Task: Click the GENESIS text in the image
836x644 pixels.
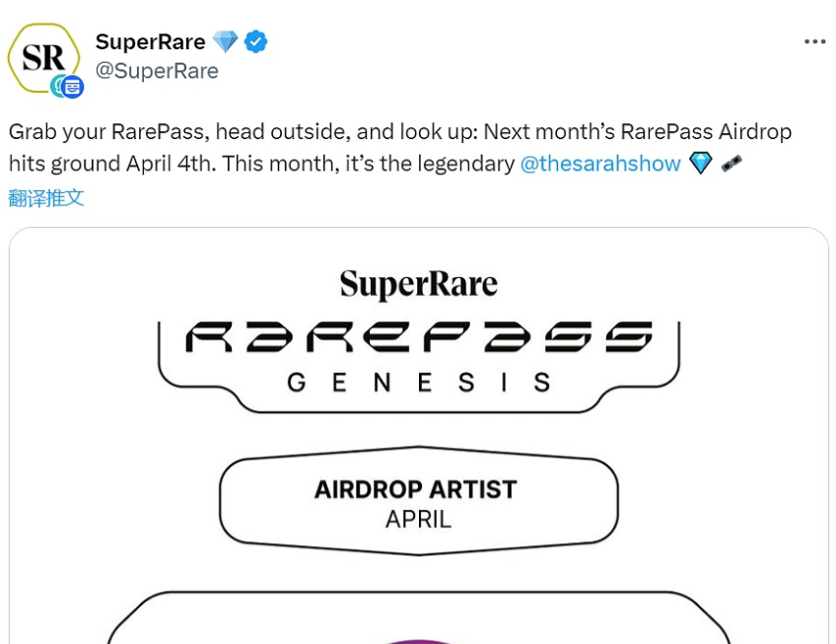Action: coord(419,382)
